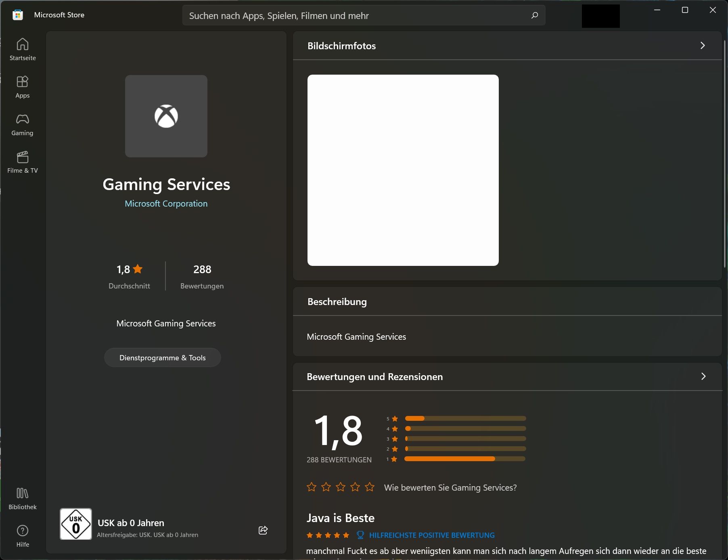Expand Bewertungen und Rezensionen arrow
Image resolution: width=728 pixels, height=560 pixels.
[x=703, y=376]
